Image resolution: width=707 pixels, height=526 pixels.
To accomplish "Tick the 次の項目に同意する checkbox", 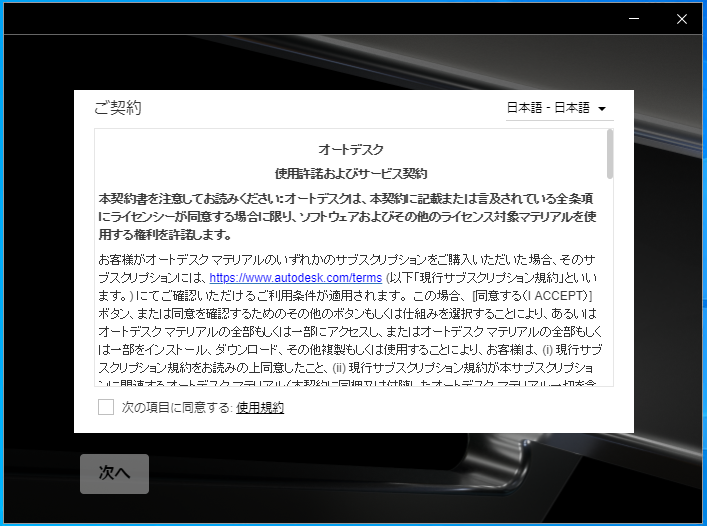I will (x=106, y=407).
